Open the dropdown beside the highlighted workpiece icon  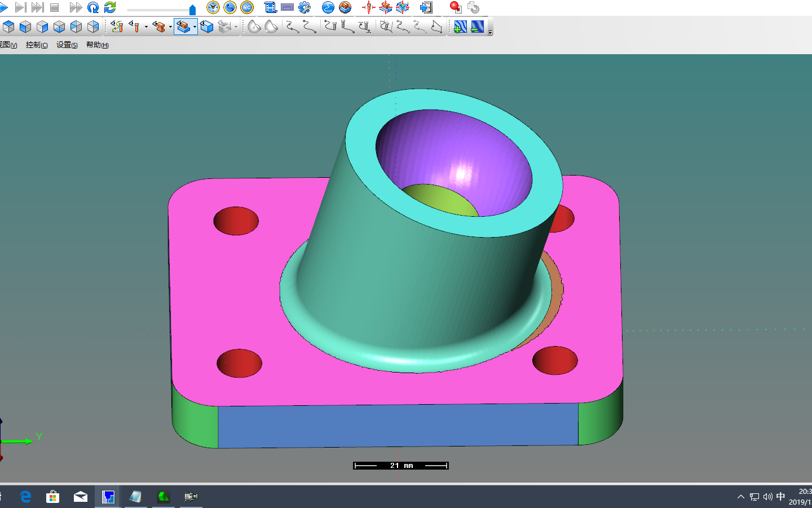click(x=195, y=27)
